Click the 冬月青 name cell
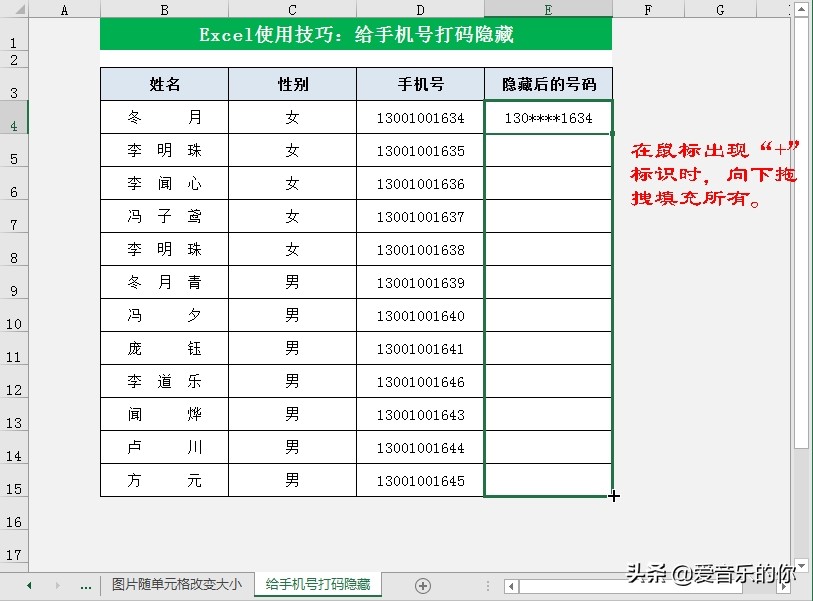The height and width of the screenshot is (601, 813). pos(163,281)
